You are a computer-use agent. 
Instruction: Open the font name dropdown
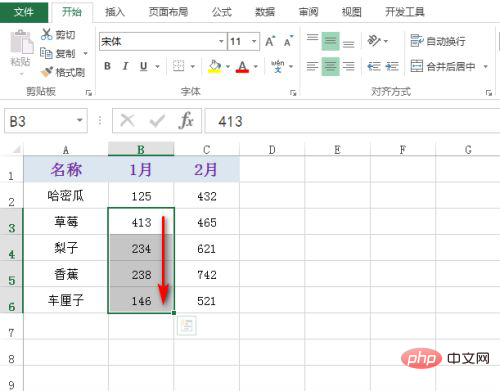(221, 41)
